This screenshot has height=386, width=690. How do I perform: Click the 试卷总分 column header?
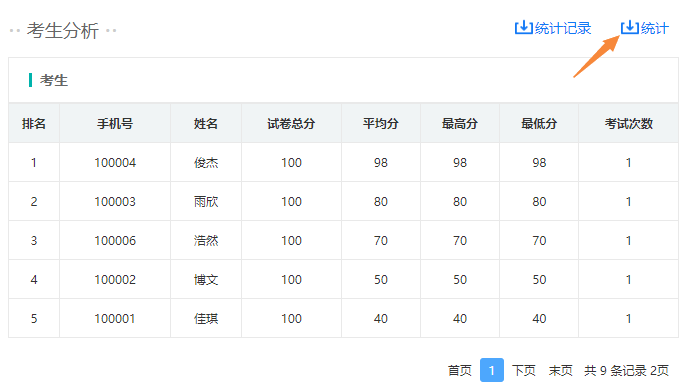click(x=291, y=124)
